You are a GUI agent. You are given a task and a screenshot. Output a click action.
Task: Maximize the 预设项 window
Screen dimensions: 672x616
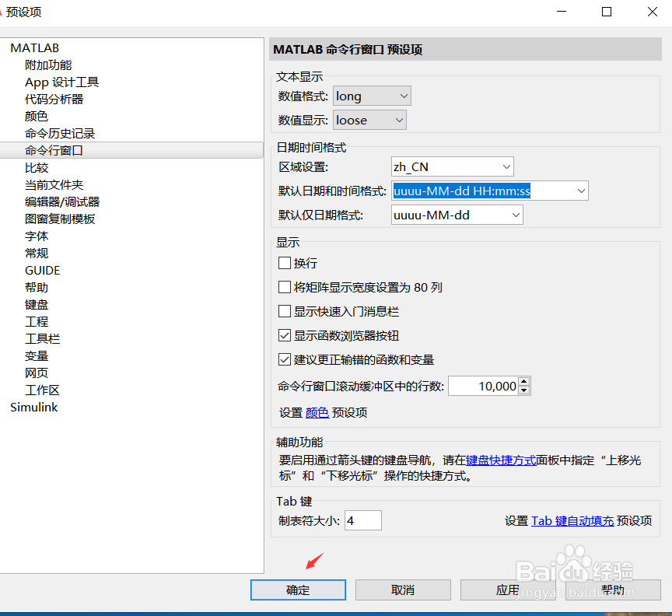[607, 12]
